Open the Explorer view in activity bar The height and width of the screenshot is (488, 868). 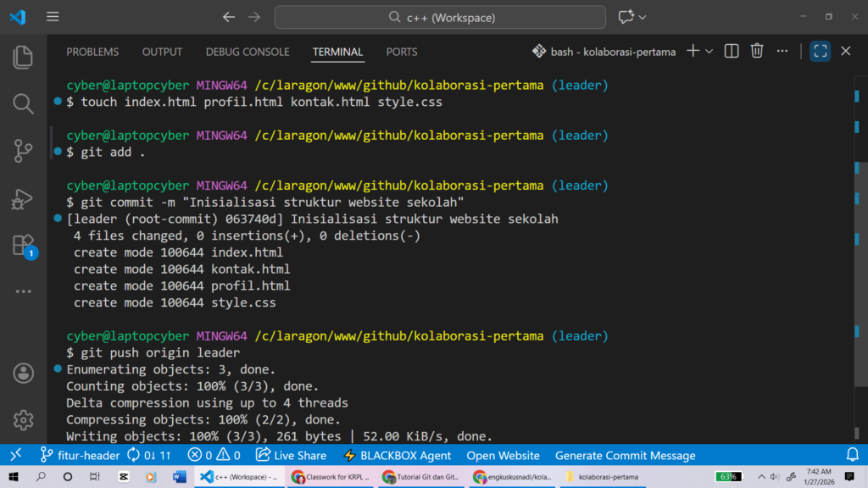click(x=23, y=58)
